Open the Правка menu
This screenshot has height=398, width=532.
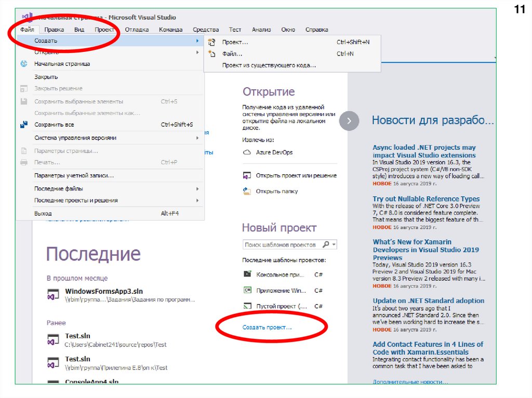[x=54, y=30]
